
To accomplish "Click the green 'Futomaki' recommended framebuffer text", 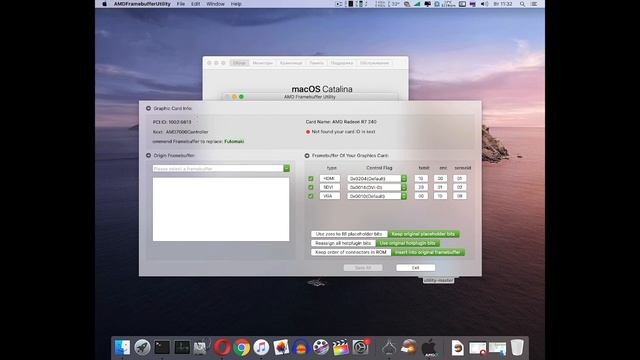I will pos(234,142).
